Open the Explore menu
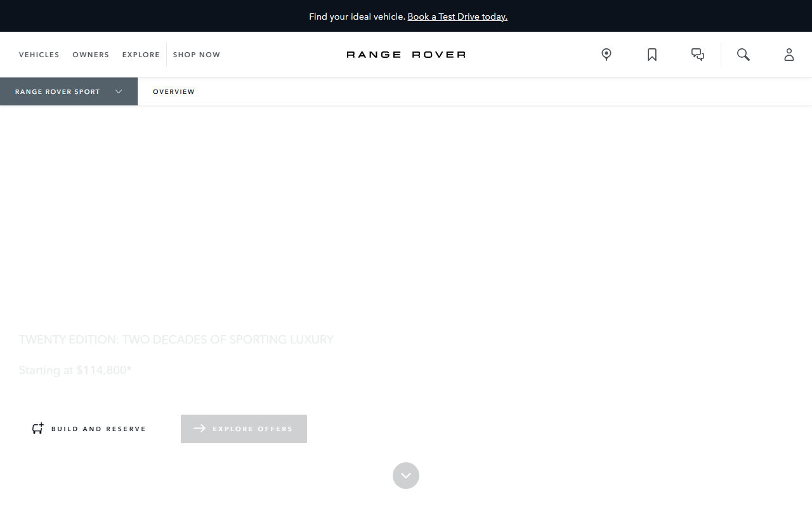The width and height of the screenshot is (812, 508). pyautogui.click(x=141, y=55)
